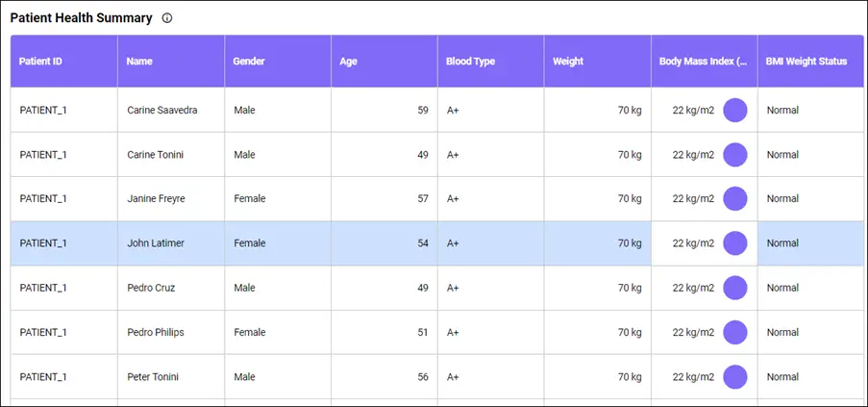Click the age 51 cell for Pedro Philips
This screenshot has height=407, width=868.
point(384,332)
